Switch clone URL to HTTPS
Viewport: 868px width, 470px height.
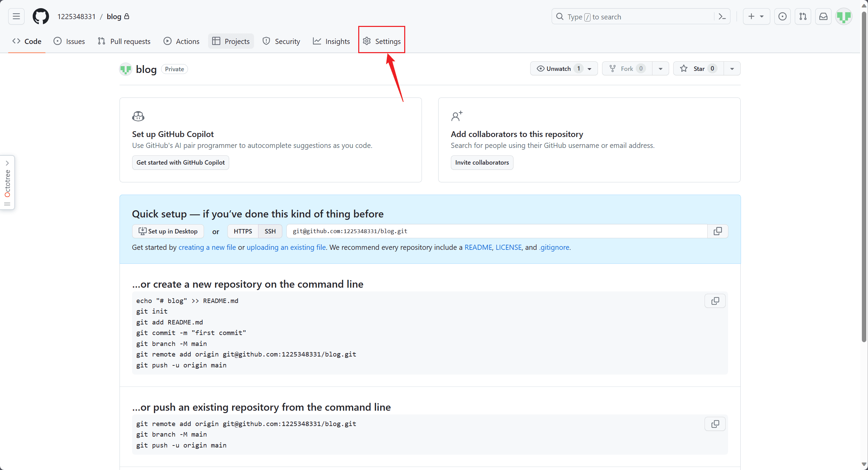pos(243,231)
